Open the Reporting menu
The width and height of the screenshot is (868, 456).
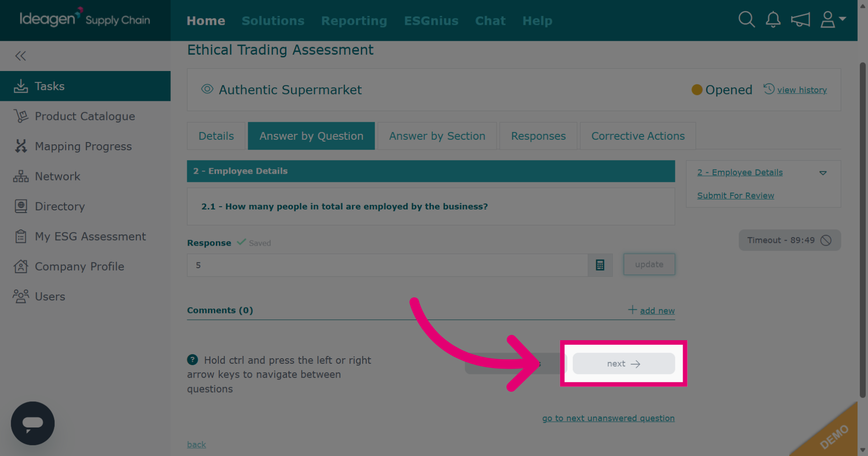coord(354,21)
